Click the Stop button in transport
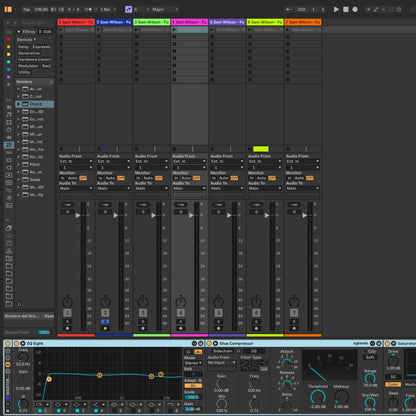The width and height of the screenshot is (416, 416). 346,9
